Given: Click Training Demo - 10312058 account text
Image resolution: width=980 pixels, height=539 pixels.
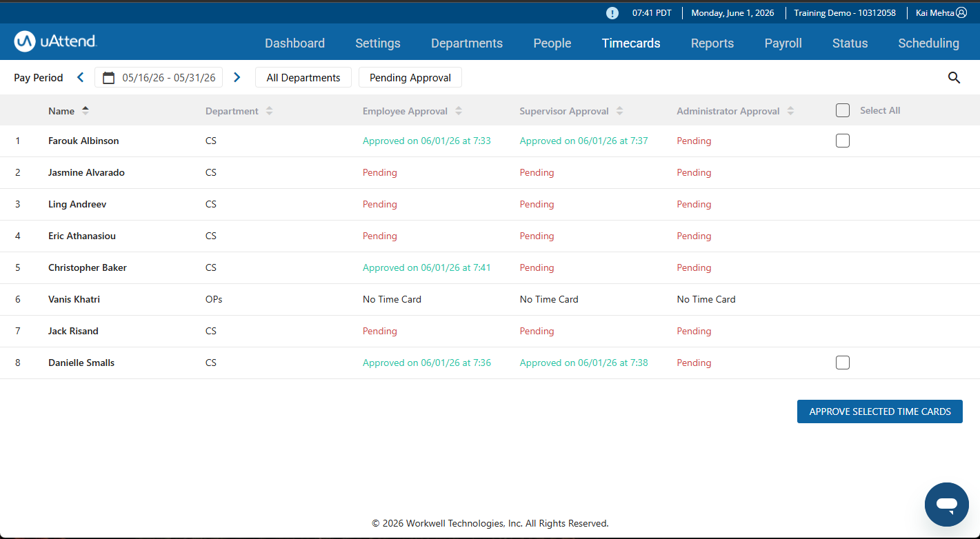Looking at the screenshot, I should (x=845, y=13).
